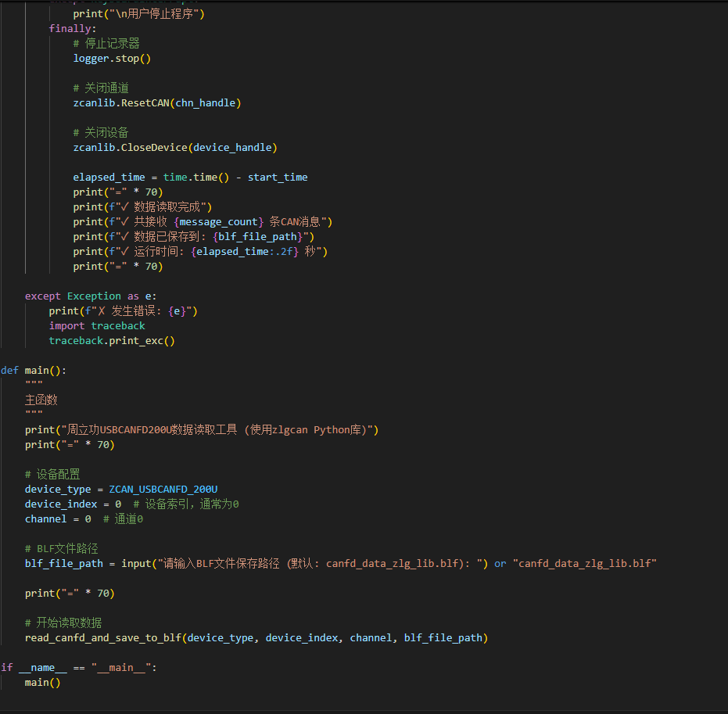
Task: Click the "device_handle" argument
Action: point(232,148)
